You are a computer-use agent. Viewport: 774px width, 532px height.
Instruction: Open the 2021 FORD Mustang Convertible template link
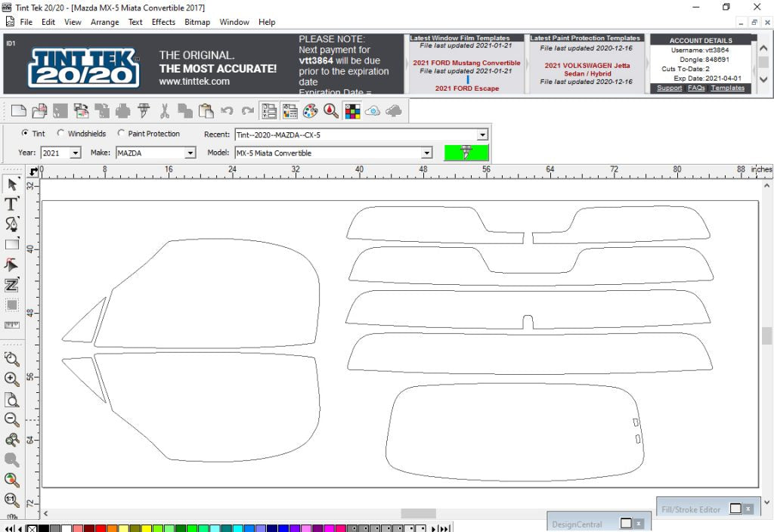[x=466, y=63]
